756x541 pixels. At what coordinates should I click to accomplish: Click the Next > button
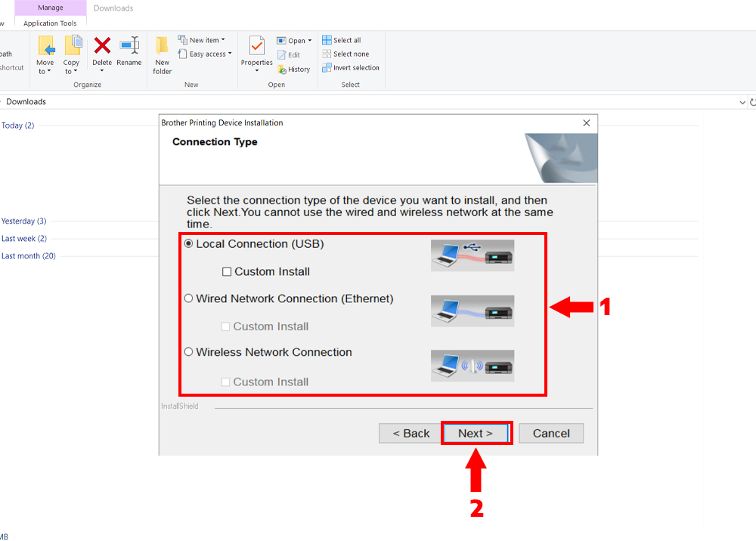tap(476, 433)
